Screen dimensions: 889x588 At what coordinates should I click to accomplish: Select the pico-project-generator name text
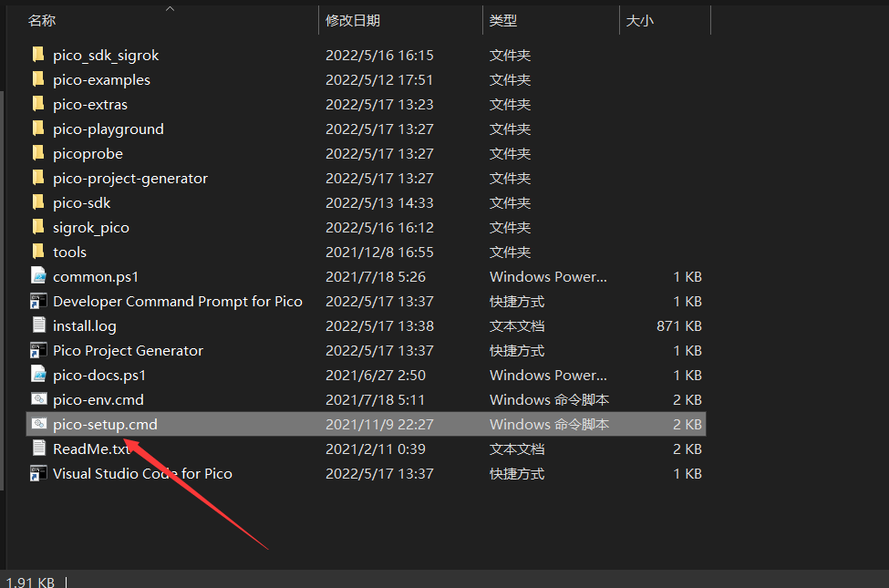point(130,179)
